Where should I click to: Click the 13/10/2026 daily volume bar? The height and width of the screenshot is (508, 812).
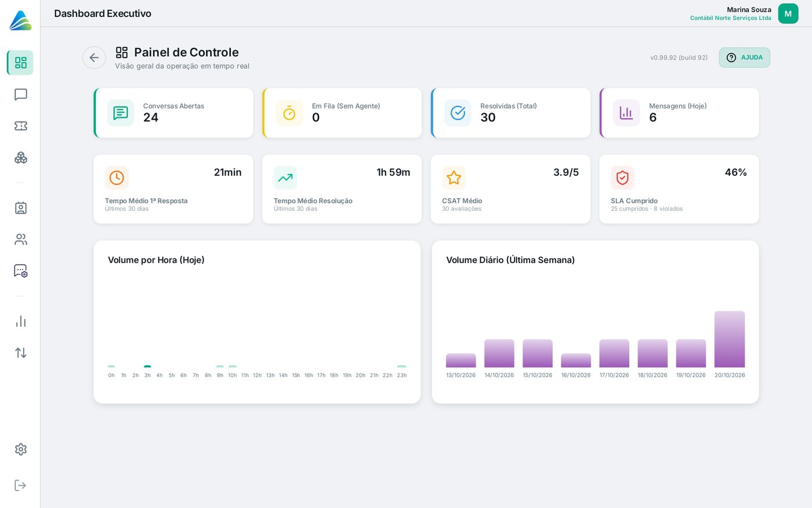point(461,361)
